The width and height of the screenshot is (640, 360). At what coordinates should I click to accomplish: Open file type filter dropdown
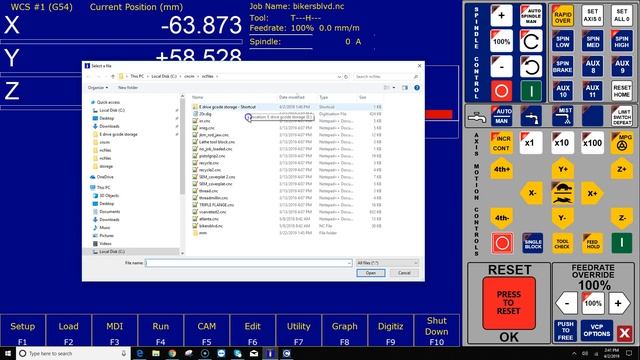[x=387, y=263]
